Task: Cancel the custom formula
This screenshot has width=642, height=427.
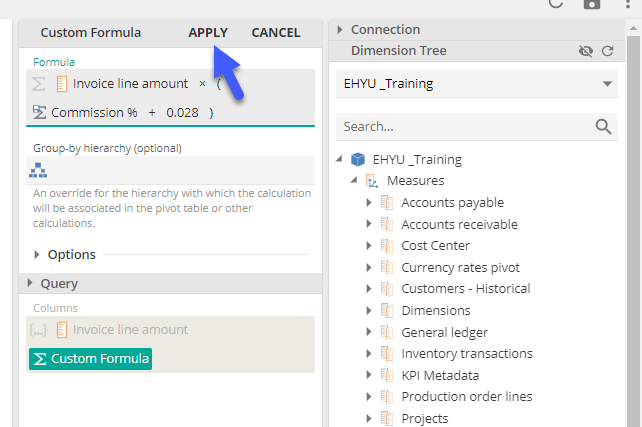Action: pos(275,33)
